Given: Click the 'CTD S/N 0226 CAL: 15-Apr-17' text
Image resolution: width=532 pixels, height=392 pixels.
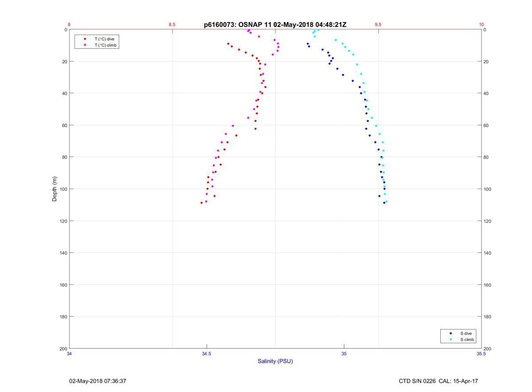Looking at the screenshot, I should (x=438, y=381).
